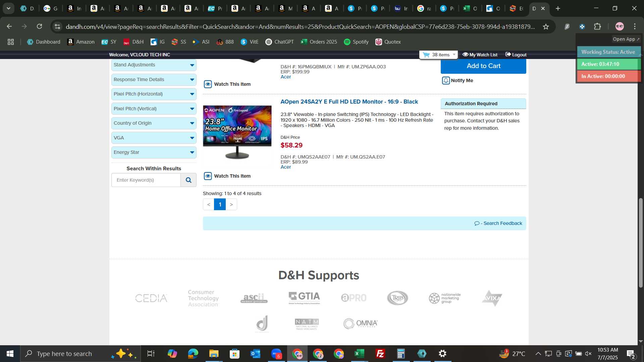Open AOpen monitor product thumbnail
Screen dimensions: 644x362
237,132
